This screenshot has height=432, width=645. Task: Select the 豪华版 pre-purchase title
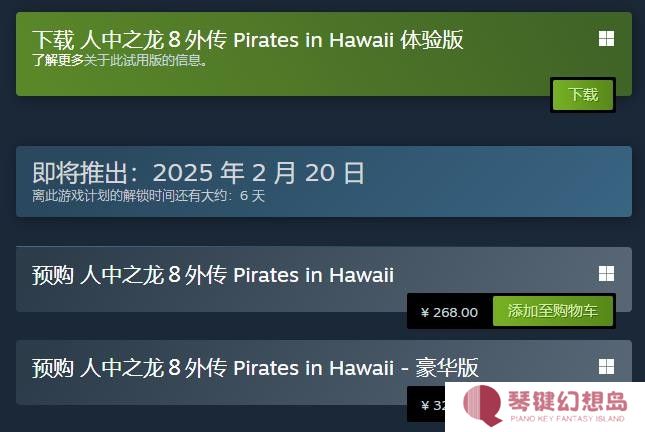click(255, 368)
